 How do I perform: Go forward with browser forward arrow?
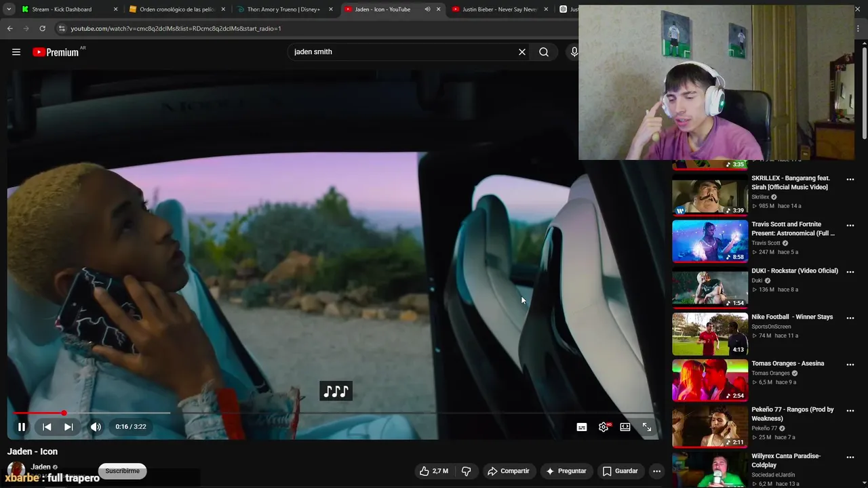pos(26,28)
